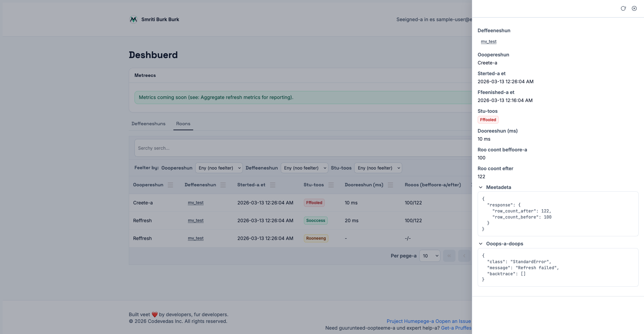Click the refresh icon in details panel
This screenshot has height=334, width=644.
[623, 8]
